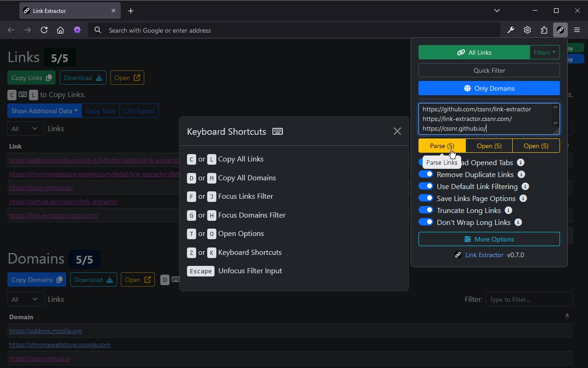The image size is (588, 368).
Task: Click the browser home icon
Action: (60, 30)
